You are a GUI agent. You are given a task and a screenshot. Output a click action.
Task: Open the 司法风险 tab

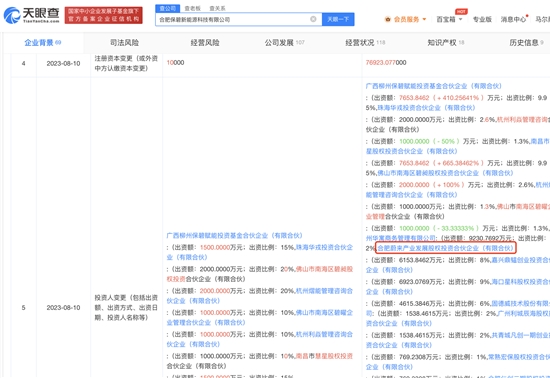tap(125, 42)
